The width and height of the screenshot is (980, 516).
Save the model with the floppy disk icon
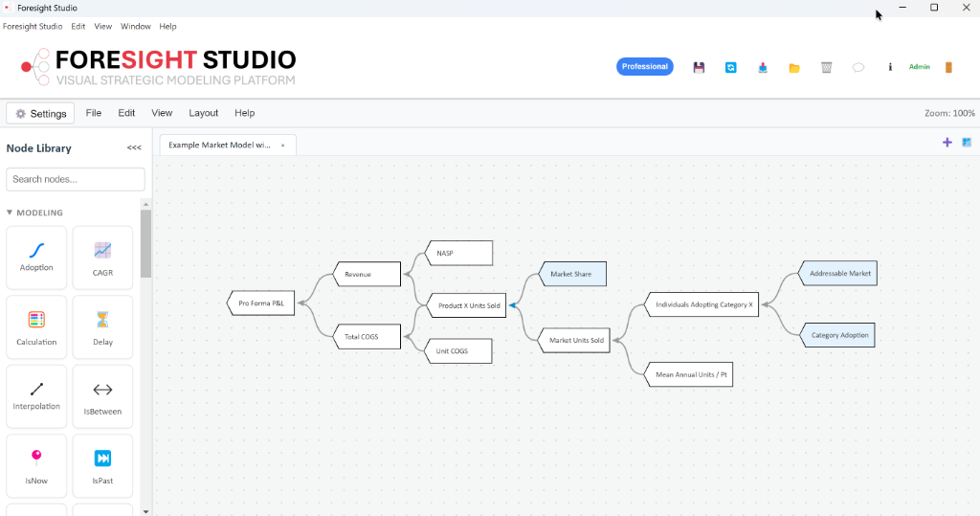699,67
